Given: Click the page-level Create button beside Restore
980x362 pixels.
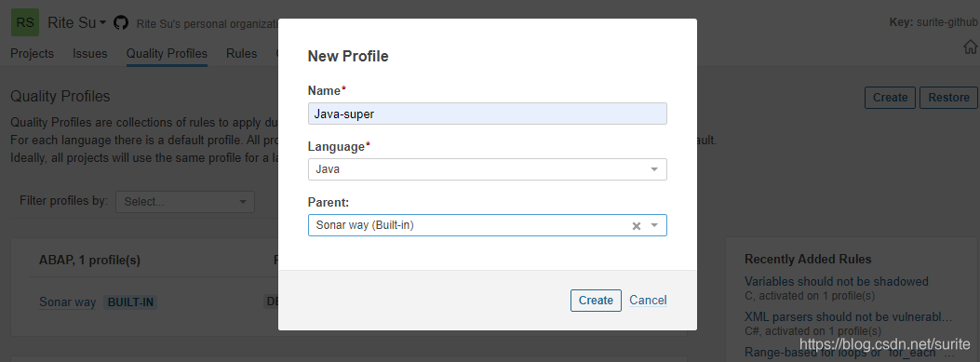Looking at the screenshot, I should tap(890, 98).
